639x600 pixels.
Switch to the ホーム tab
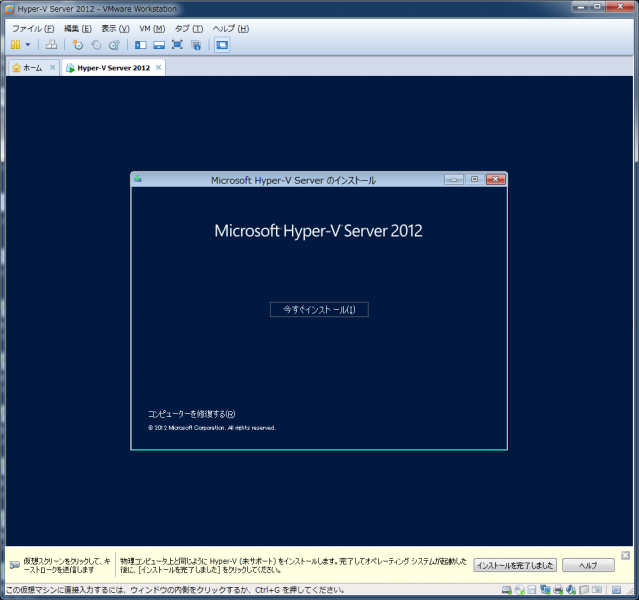[33, 68]
